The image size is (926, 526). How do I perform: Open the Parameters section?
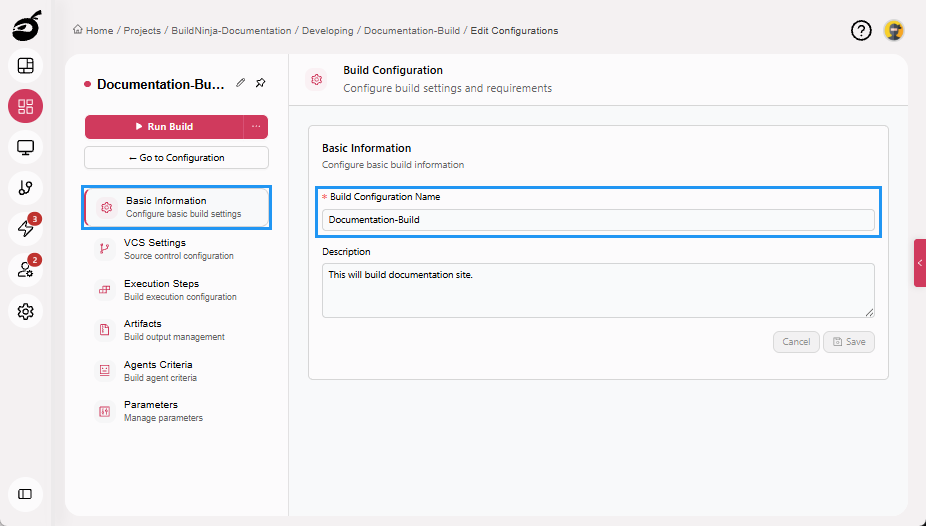click(x=177, y=411)
